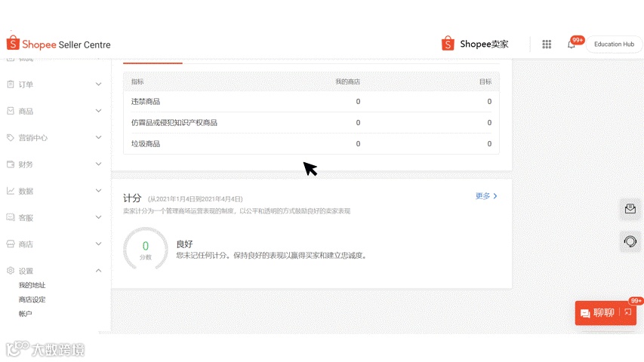Click the 更多 link in 计分 section
The image size is (644, 362).
[x=482, y=196]
